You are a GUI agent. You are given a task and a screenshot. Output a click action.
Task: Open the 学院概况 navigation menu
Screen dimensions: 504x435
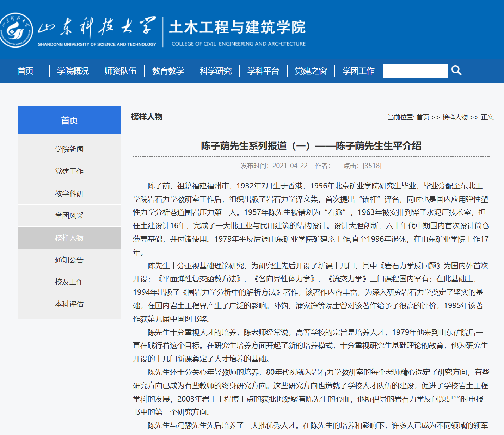click(x=73, y=71)
